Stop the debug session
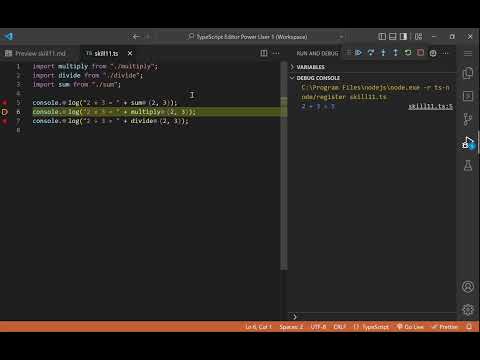This screenshot has height=360, width=480. [420, 53]
